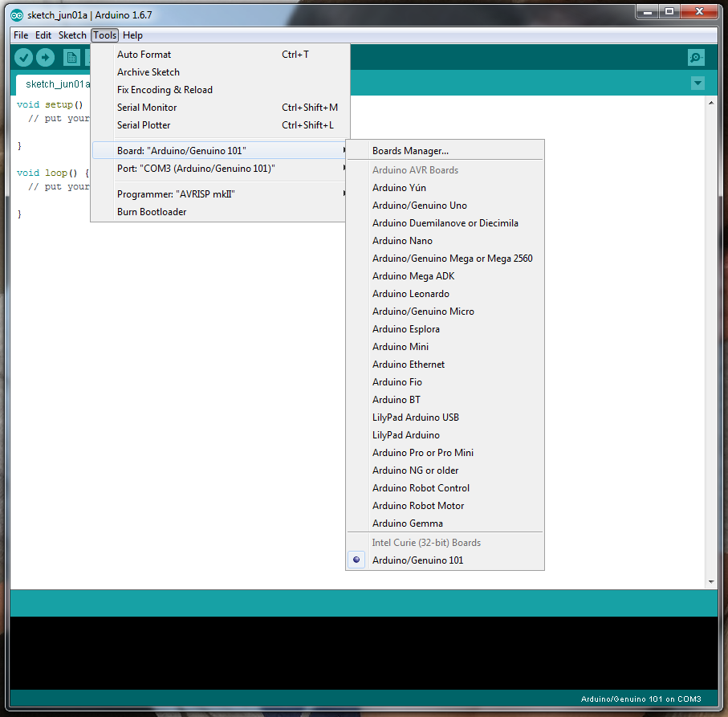Click the Arduino logo in title bar
This screenshot has height=717, width=728.
[x=17, y=15]
